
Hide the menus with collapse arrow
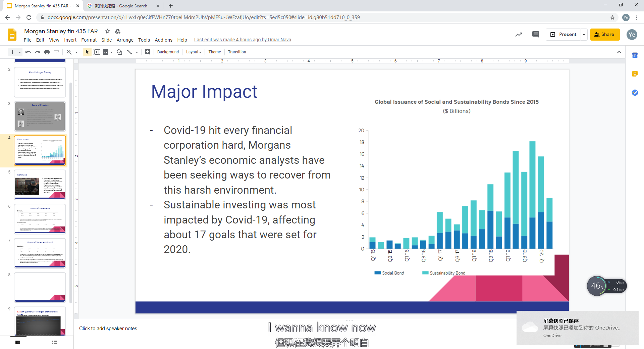tap(619, 52)
